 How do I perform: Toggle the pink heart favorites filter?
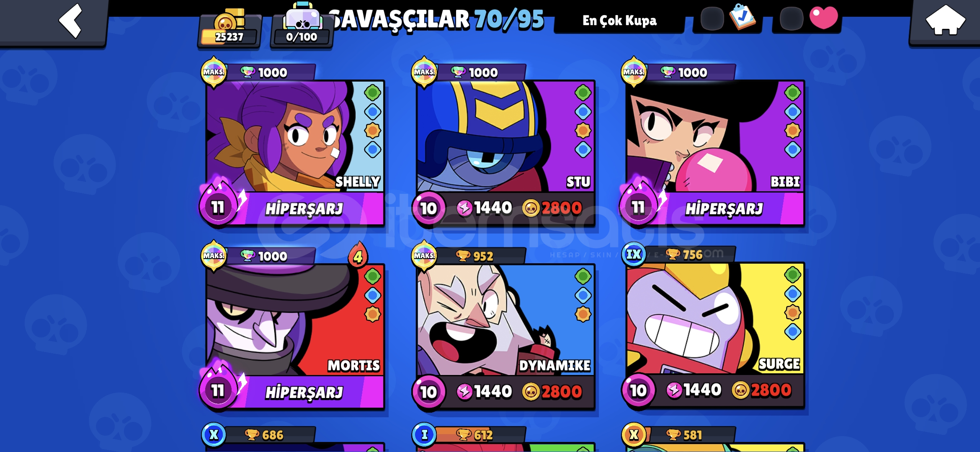823,18
